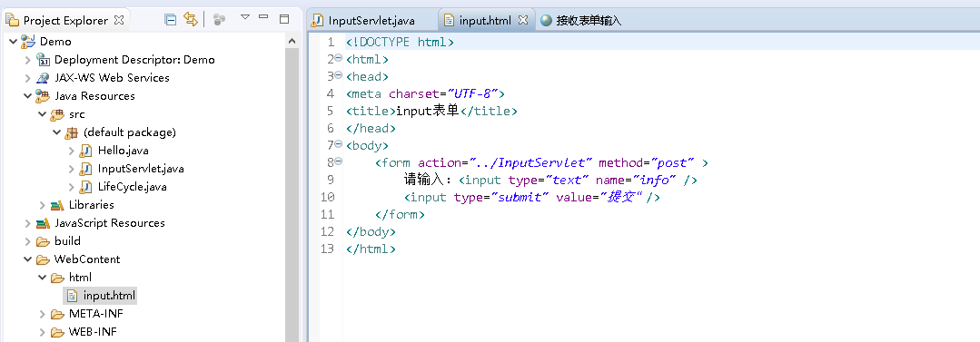Click the build folder icon
The image size is (980, 342).
tap(43, 241)
